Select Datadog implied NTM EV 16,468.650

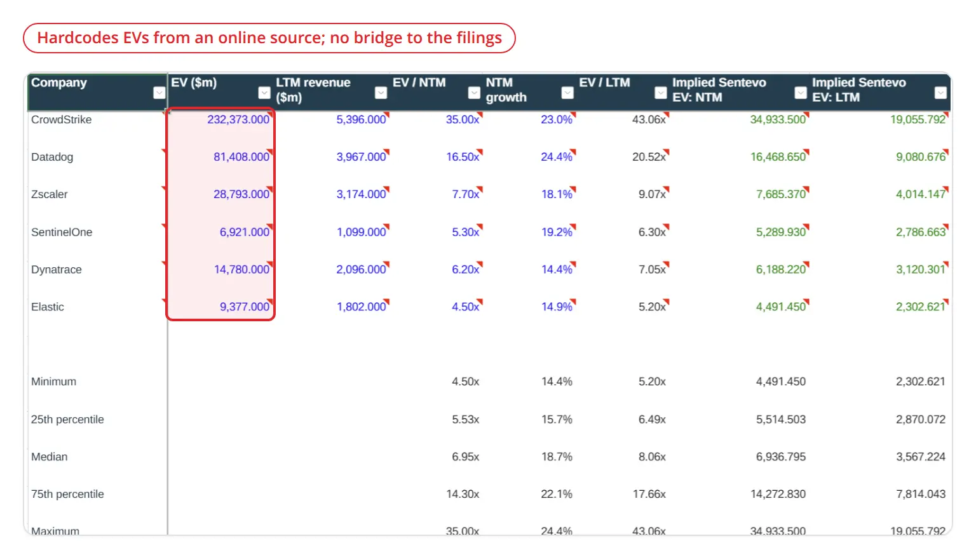(778, 157)
